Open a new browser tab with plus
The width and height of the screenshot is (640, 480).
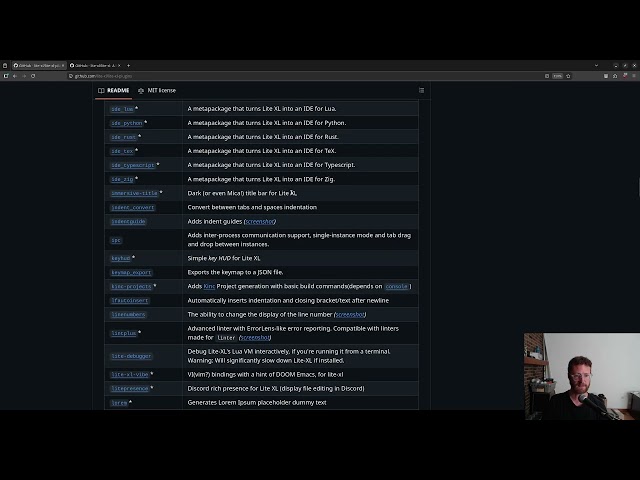129,65
